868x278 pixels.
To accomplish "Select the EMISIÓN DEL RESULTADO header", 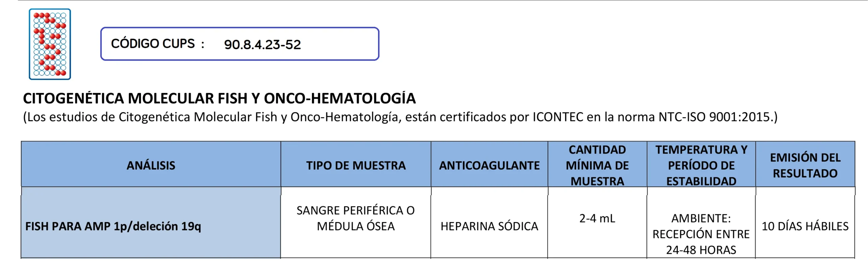I will (805, 165).
